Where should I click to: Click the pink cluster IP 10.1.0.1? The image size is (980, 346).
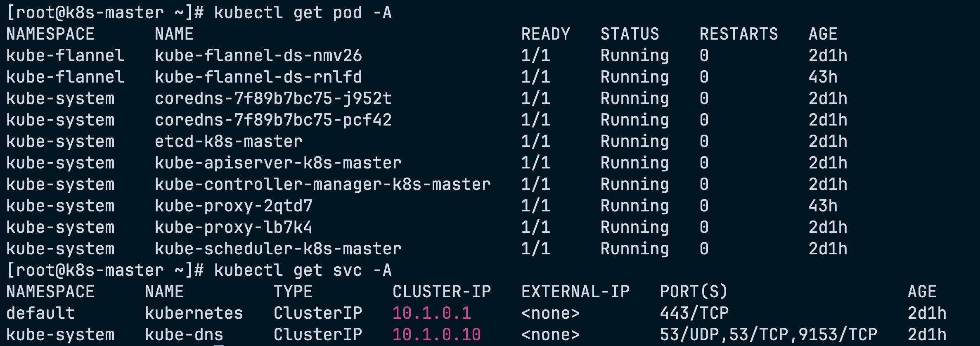(432, 313)
